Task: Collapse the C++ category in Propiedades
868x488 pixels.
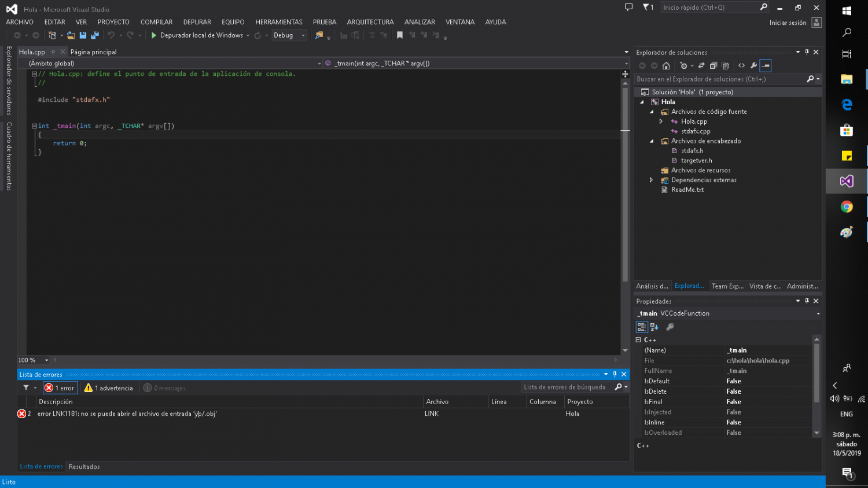Action: click(638, 340)
